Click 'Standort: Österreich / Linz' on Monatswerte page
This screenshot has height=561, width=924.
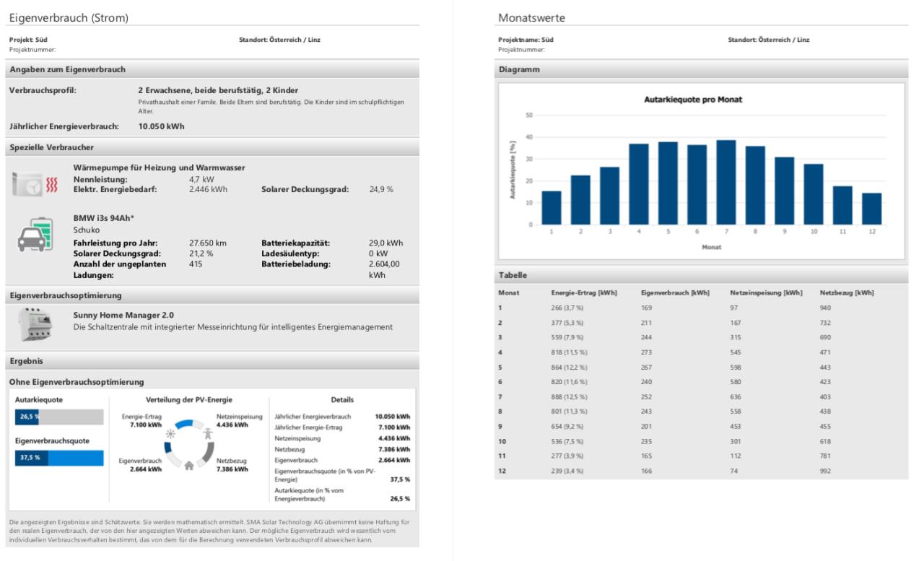(x=769, y=39)
